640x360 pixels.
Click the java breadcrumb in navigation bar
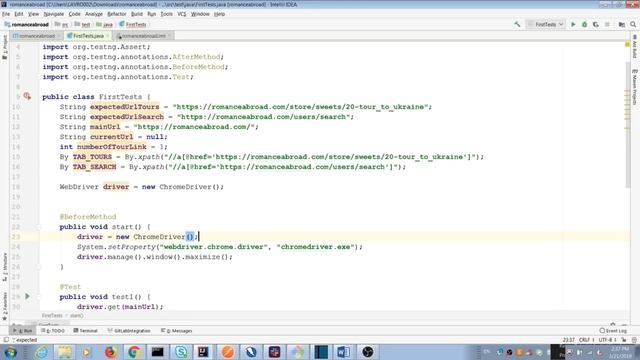click(104, 24)
